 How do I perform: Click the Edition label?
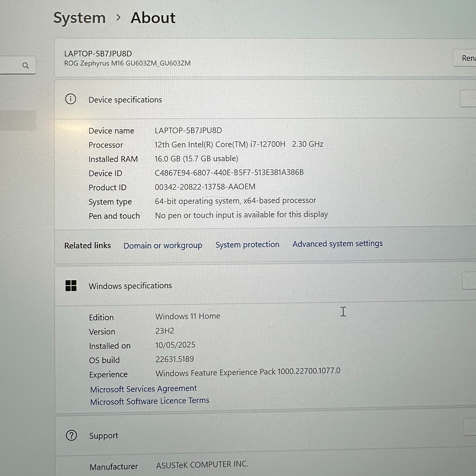[101, 317]
